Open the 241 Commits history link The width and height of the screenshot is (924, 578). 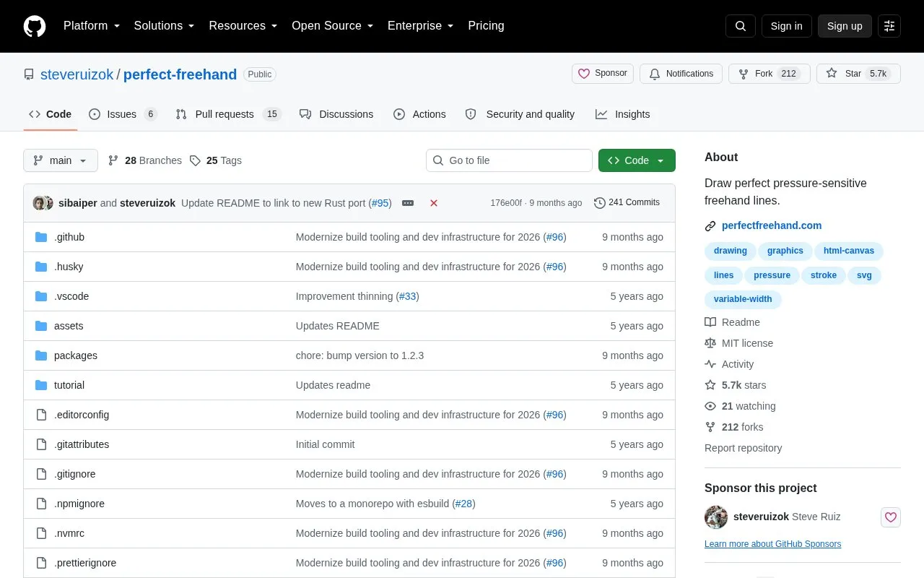coord(627,203)
